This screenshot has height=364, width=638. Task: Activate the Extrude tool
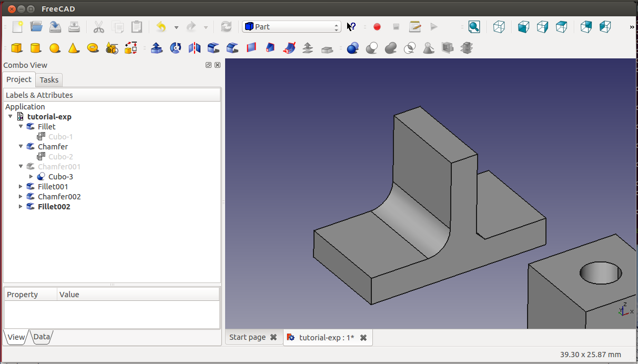157,48
